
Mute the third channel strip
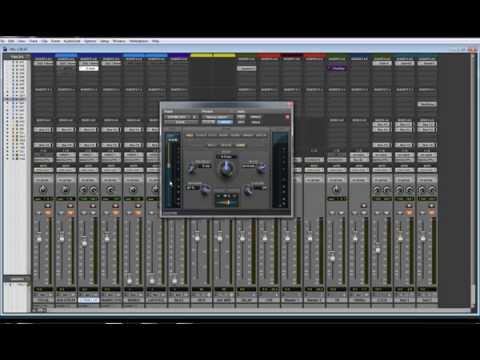tap(93, 213)
